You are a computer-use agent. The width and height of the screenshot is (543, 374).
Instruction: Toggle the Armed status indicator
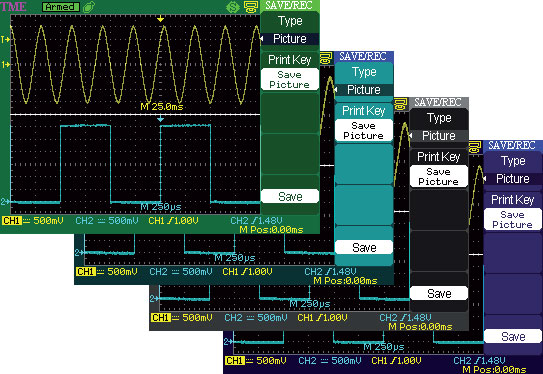coord(61,7)
